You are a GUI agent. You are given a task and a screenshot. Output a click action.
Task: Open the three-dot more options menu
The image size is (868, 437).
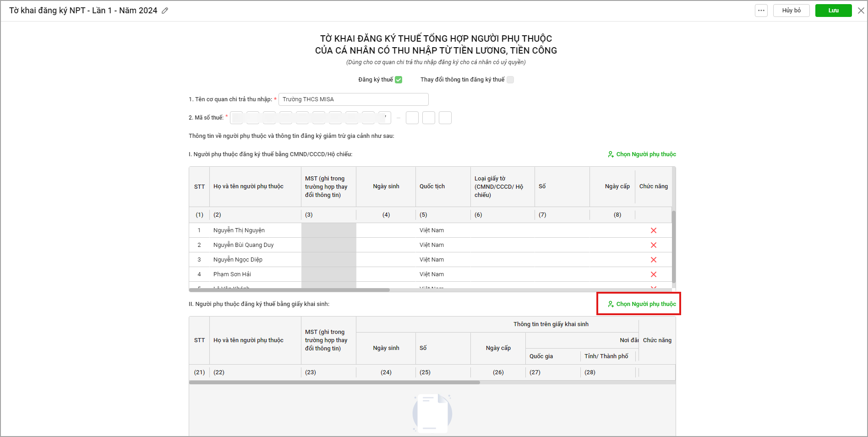(761, 11)
